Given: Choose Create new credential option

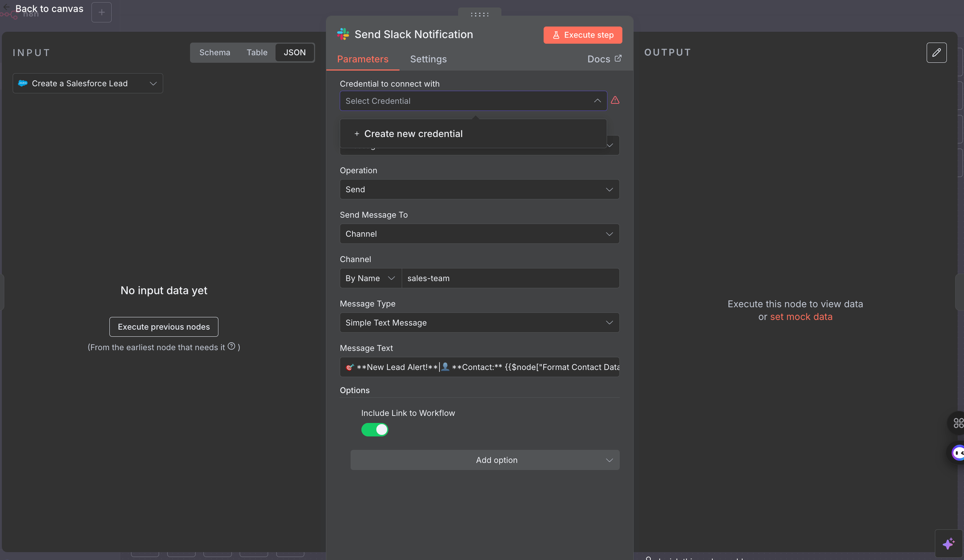Looking at the screenshot, I should [473, 133].
